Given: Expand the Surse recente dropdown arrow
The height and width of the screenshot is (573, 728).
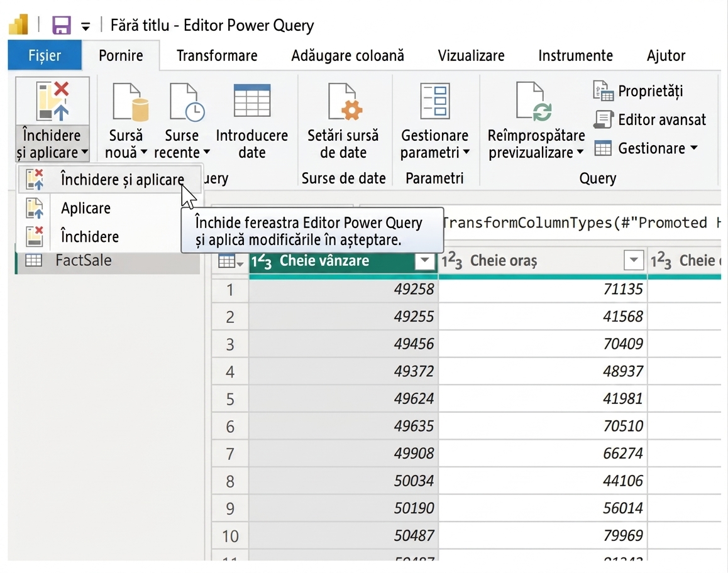Looking at the screenshot, I should [207, 151].
